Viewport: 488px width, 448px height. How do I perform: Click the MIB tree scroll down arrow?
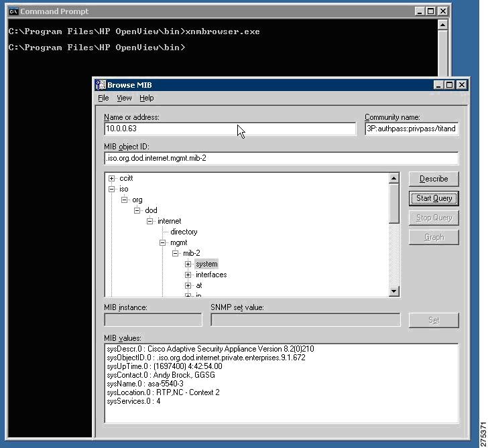(394, 291)
